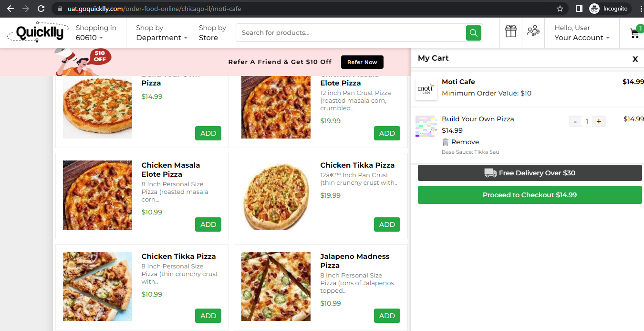The height and width of the screenshot is (331, 644).
Task: Open the refer friends people icon
Action: 533,32
